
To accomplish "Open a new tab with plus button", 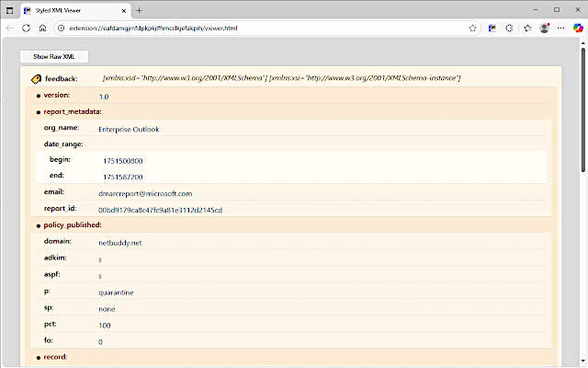I will (x=139, y=10).
